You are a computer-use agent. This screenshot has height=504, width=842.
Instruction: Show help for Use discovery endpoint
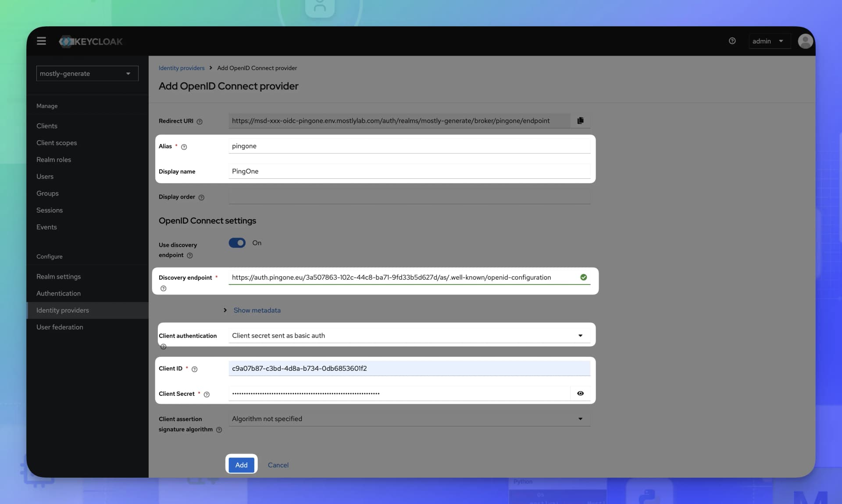pos(190,256)
